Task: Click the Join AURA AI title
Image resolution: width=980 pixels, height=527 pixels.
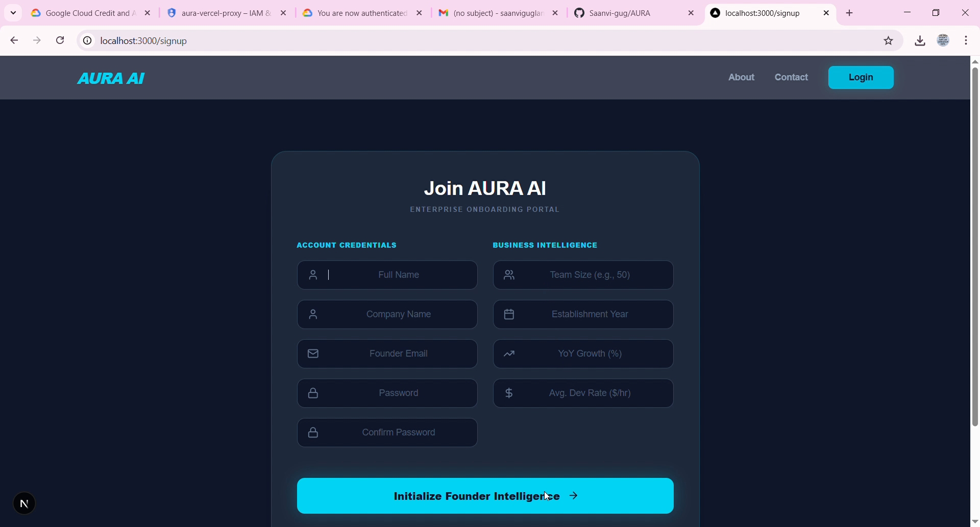Action: tap(485, 188)
